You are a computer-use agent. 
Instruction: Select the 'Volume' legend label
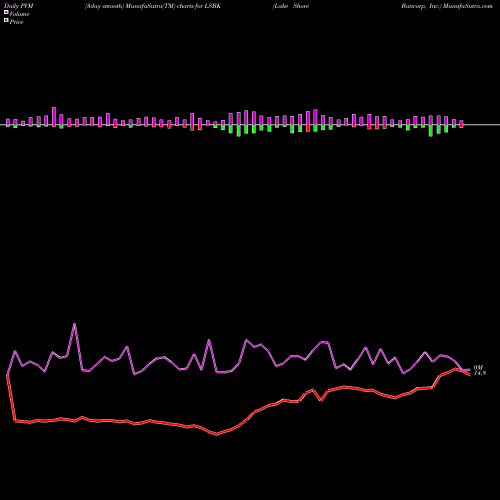pyautogui.click(x=19, y=14)
